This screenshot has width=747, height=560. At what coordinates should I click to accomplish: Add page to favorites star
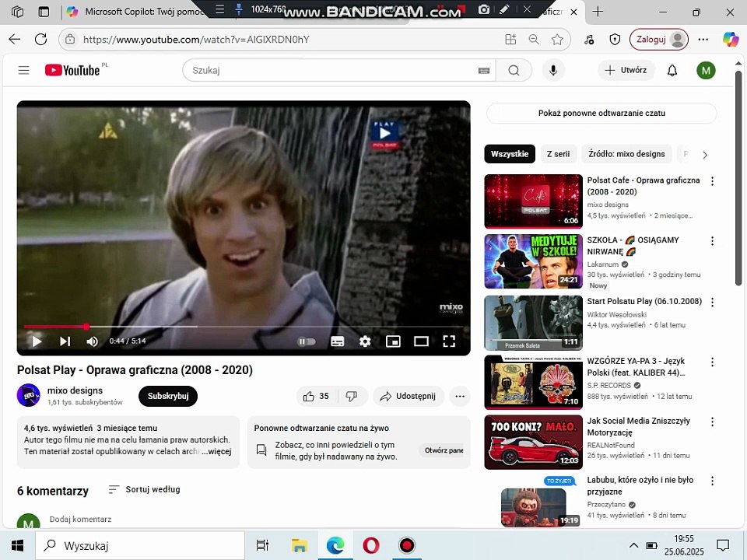557,40
